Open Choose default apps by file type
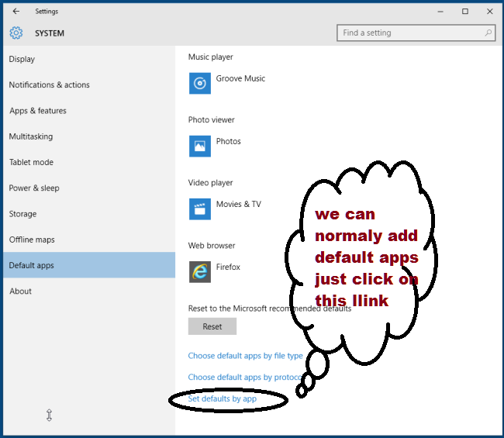 (245, 356)
